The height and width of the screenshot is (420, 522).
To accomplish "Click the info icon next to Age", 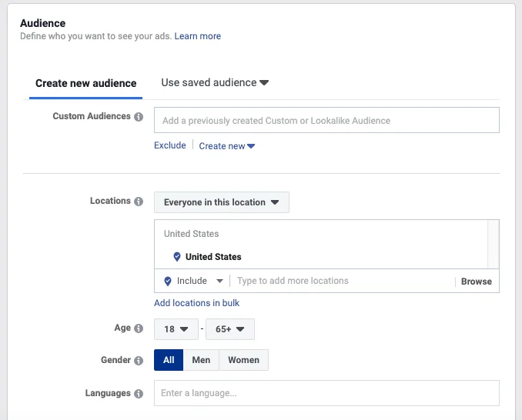I will point(139,328).
